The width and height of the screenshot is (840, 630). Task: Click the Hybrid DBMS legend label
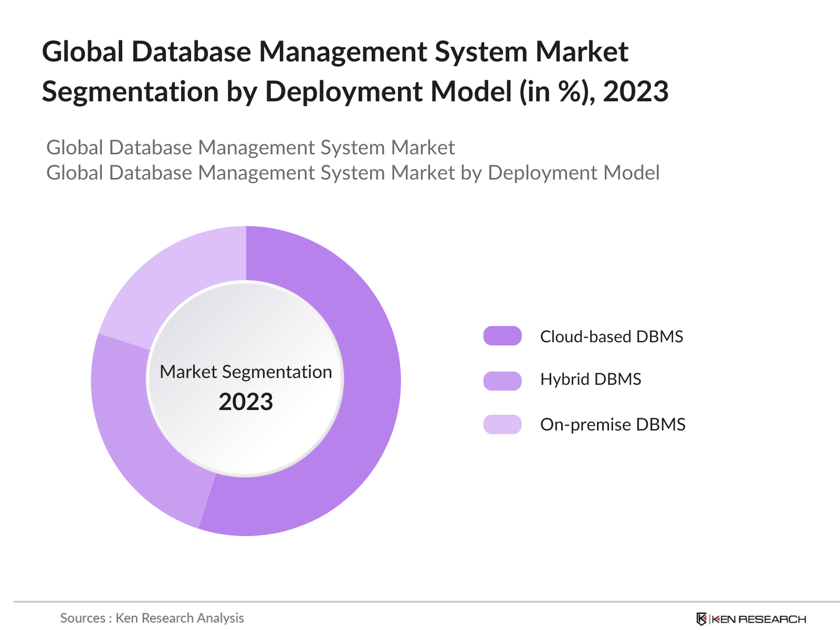[x=590, y=379]
